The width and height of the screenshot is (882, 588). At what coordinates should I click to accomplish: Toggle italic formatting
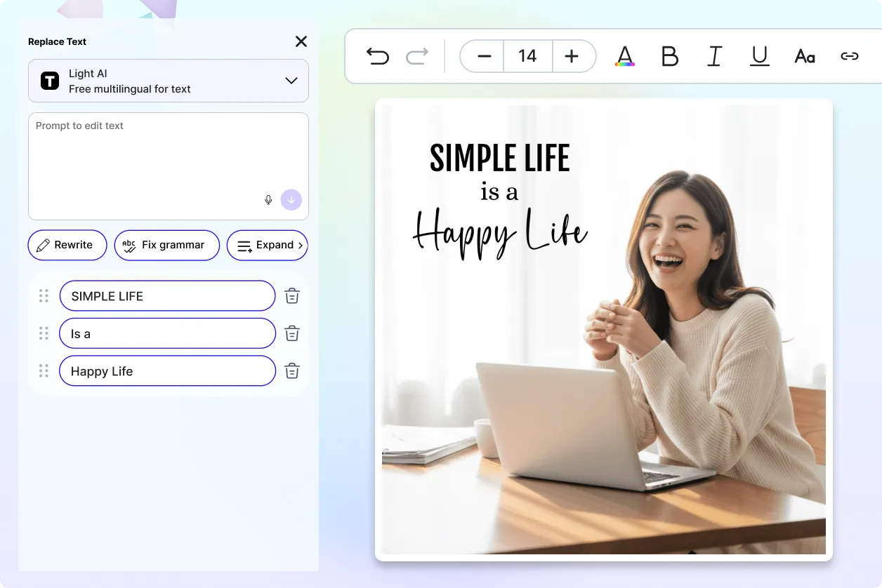click(x=715, y=56)
